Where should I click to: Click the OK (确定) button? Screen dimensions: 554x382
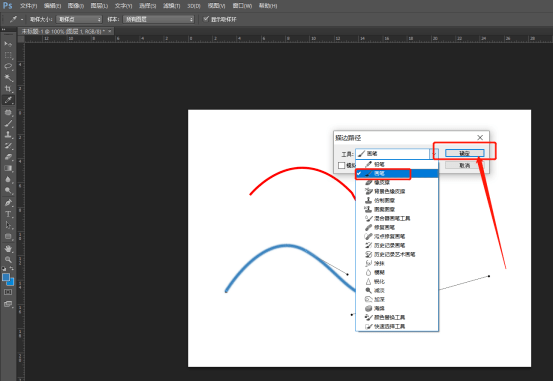(x=464, y=153)
